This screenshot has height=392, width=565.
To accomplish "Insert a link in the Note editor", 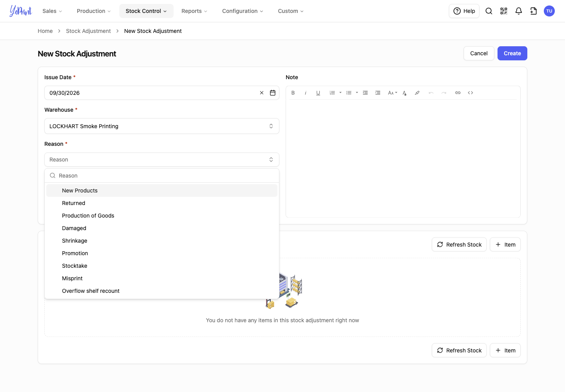I will click(458, 93).
